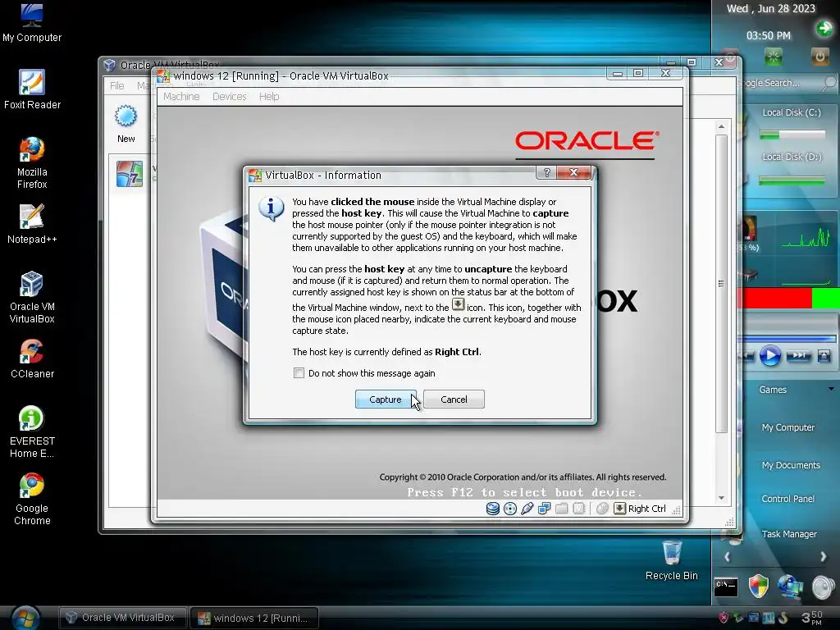Switch to Oracle VM VirtualBox taskbar button
Viewport: 840px width, 630px height.
coord(123,618)
